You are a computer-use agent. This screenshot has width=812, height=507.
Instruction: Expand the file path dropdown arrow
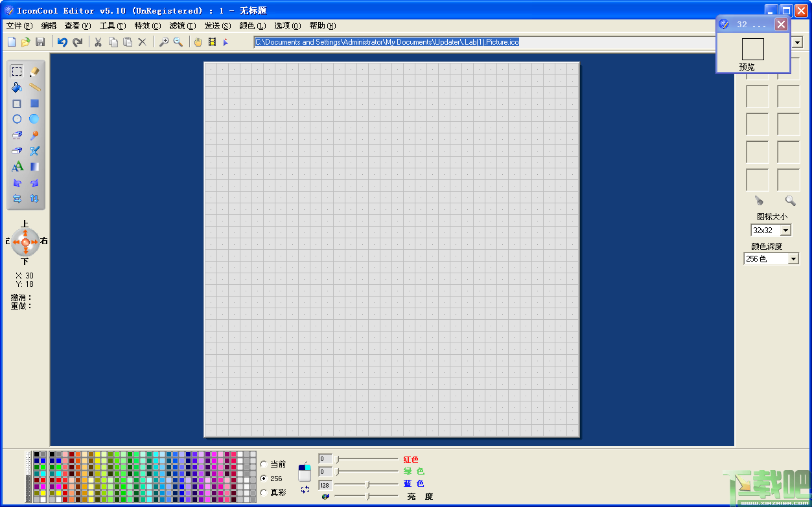pyautogui.click(x=798, y=42)
